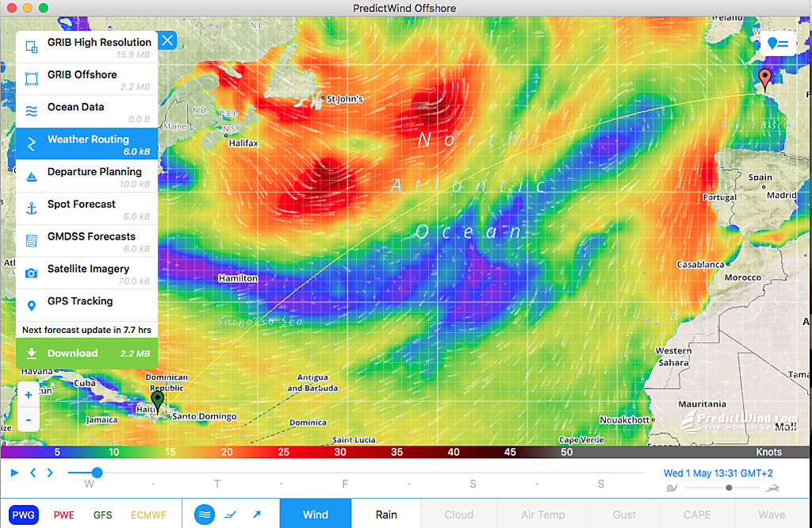812x528 pixels.
Task: Open Ocean Data section
Action: pos(87,112)
